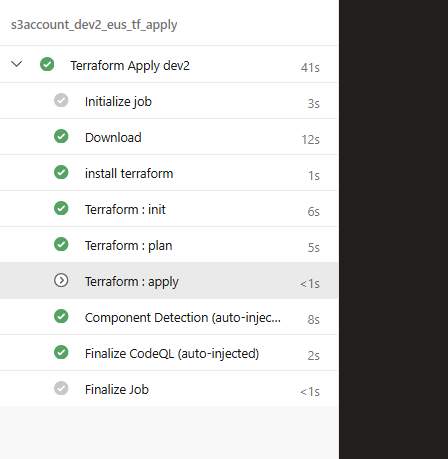Image resolution: width=448 pixels, height=459 pixels.
Task: Click green success icon beside Terraform Apply dev2
Action: pyautogui.click(x=47, y=64)
